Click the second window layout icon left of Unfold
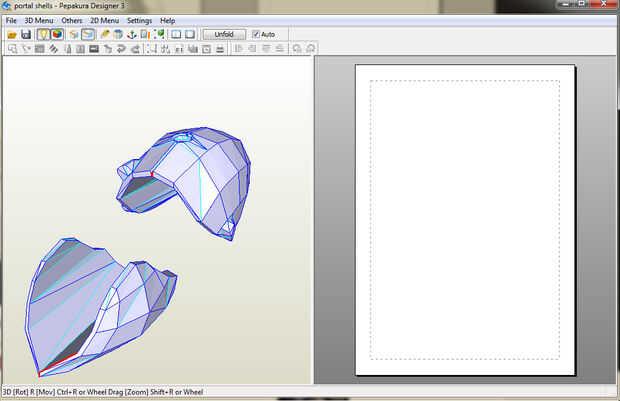The height and width of the screenshot is (401, 620). pos(190,34)
